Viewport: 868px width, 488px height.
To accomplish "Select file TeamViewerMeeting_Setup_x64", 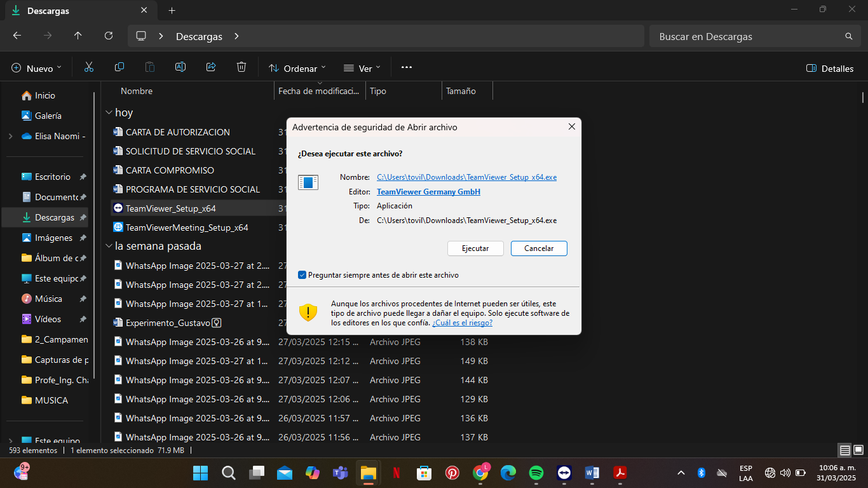I will tap(187, 227).
